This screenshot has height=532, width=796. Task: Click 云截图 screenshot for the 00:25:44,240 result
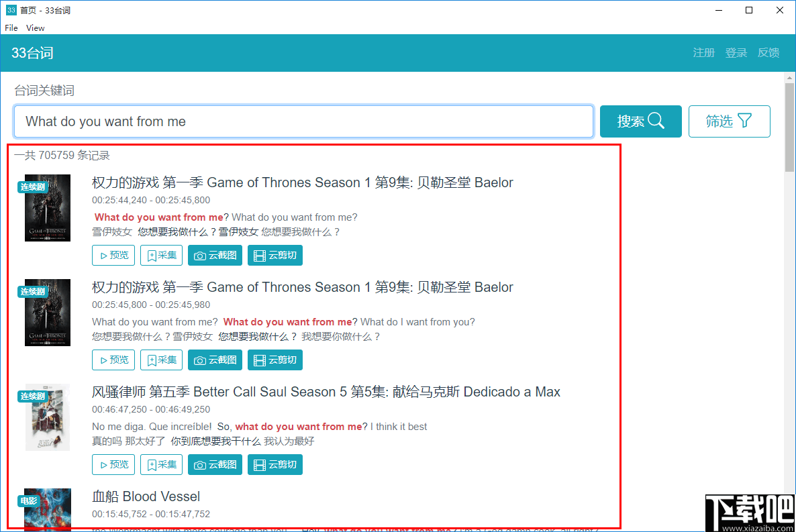[x=215, y=256]
